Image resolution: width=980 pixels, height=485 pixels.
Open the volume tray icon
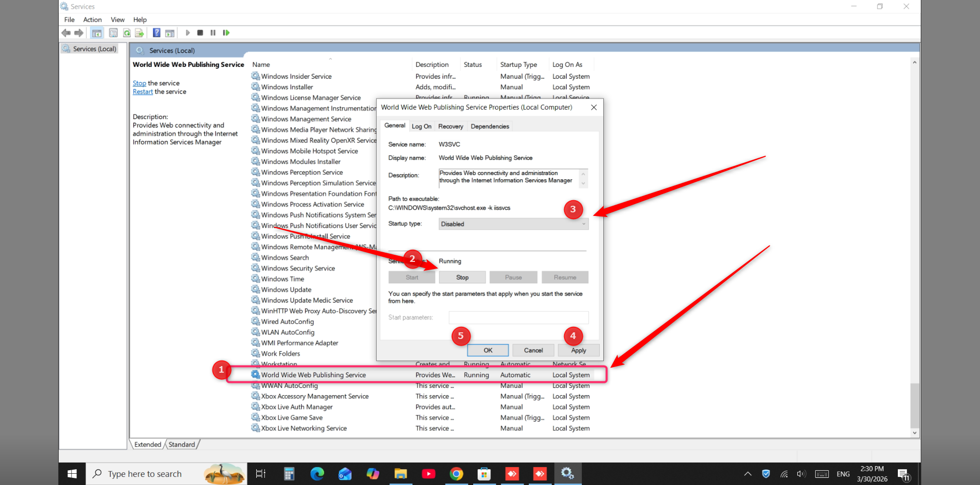click(801, 474)
